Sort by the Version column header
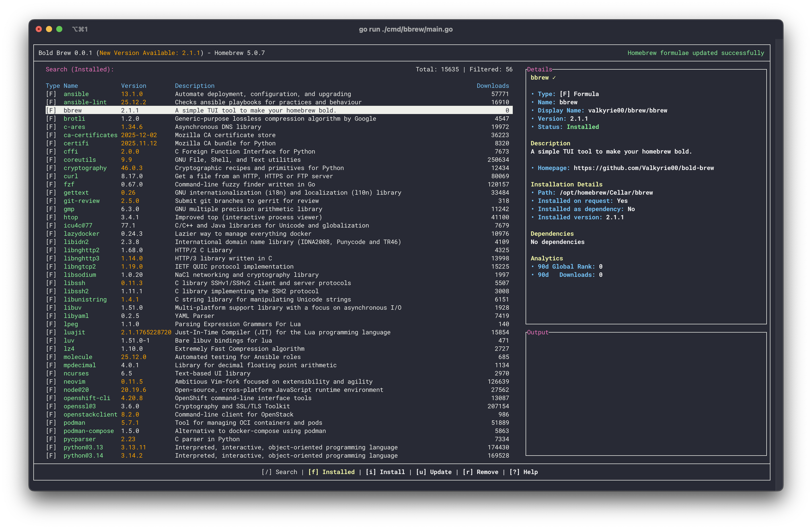The image size is (812, 529). pyautogui.click(x=133, y=86)
